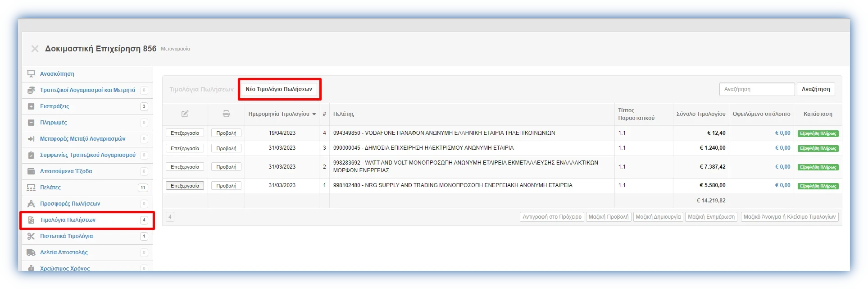Click the minus icon next to Πληρωμές
The image size is (868, 289).
click(x=31, y=123)
